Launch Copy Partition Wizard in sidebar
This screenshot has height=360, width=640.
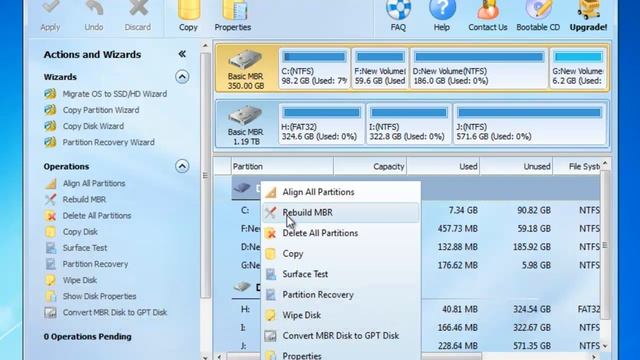(92, 110)
